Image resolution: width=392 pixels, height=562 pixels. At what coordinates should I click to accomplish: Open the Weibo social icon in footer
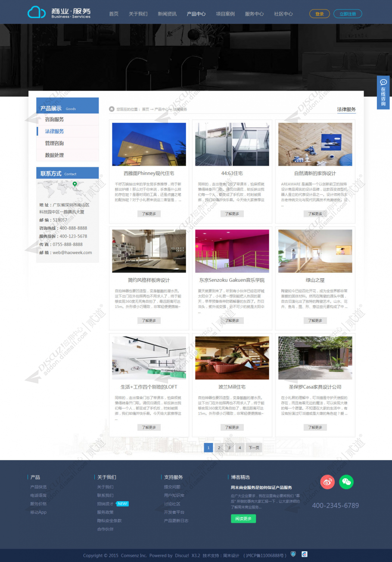pyautogui.click(x=327, y=482)
